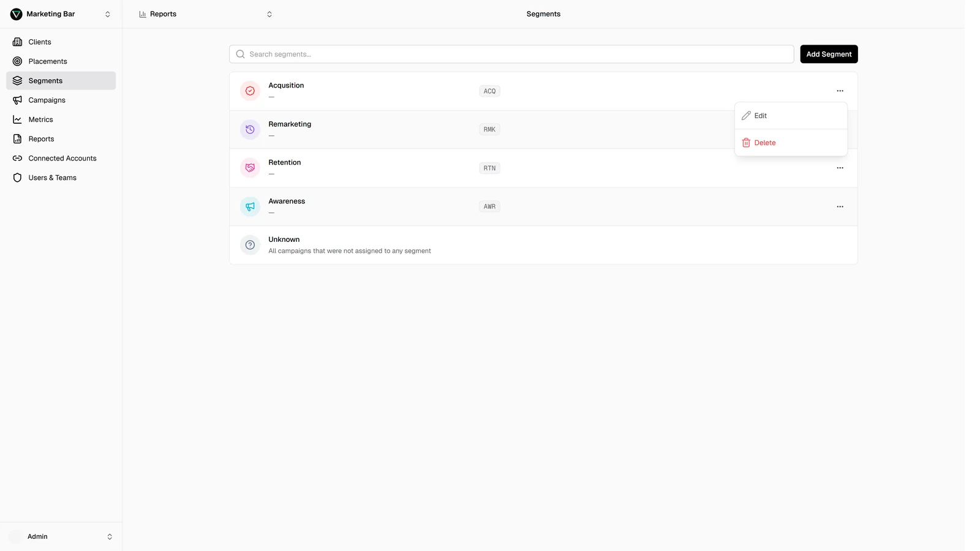Select Segments sidebar item
Viewport: 980px width, 551px height.
coord(61,81)
